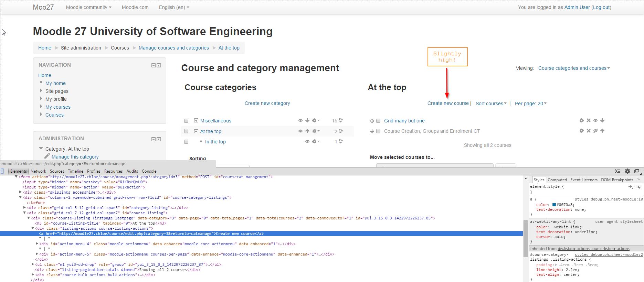This screenshot has height=282, width=644.
Task: Check the Miscellaneous category checkbox
Action: pyautogui.click(x=186, y=121)
